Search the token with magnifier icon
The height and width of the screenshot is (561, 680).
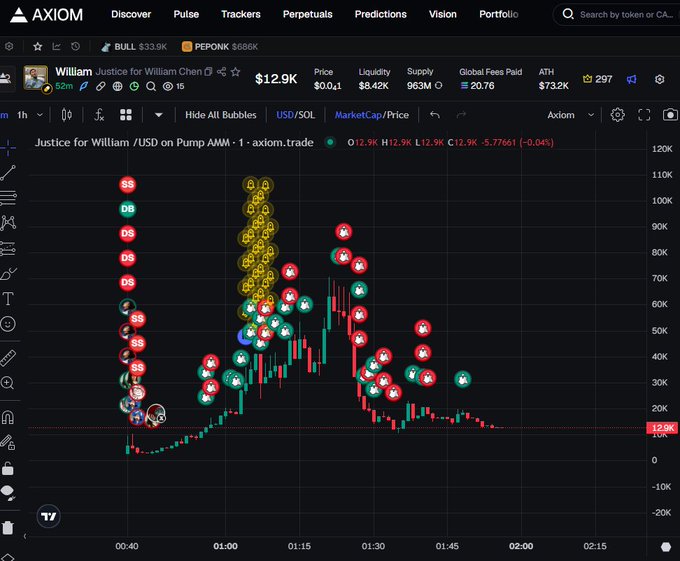pos(151,86)
